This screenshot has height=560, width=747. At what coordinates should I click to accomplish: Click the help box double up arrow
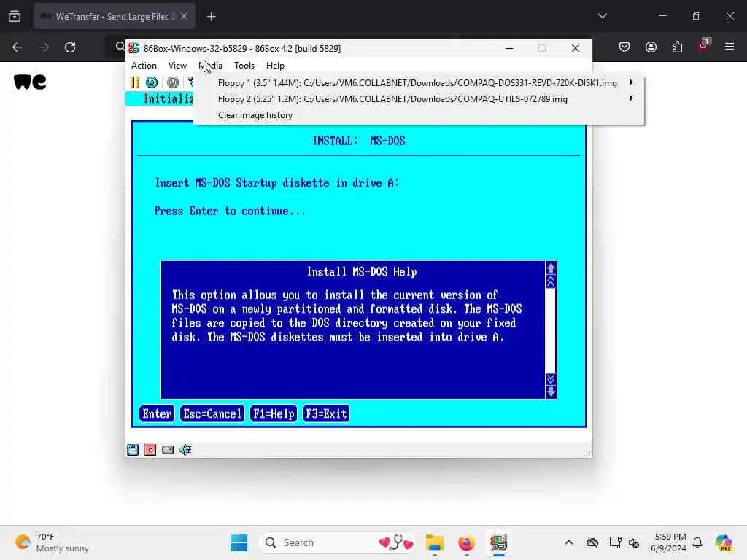551,282
